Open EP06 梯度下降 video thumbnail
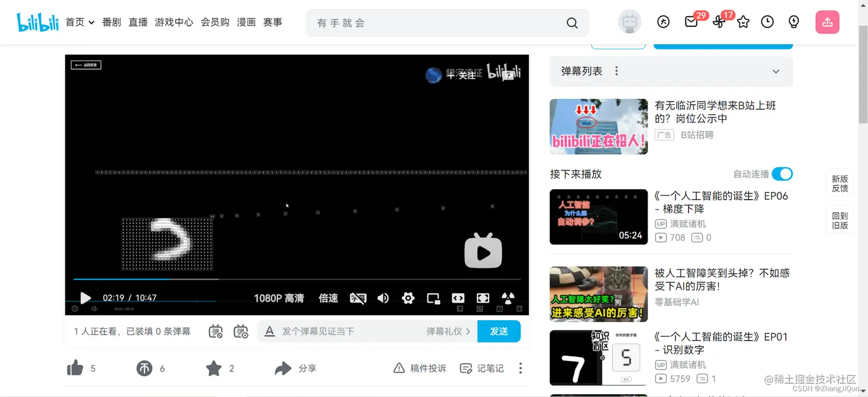Image resolution: width=868 pixels, height=397 pixels. point(599,217)
